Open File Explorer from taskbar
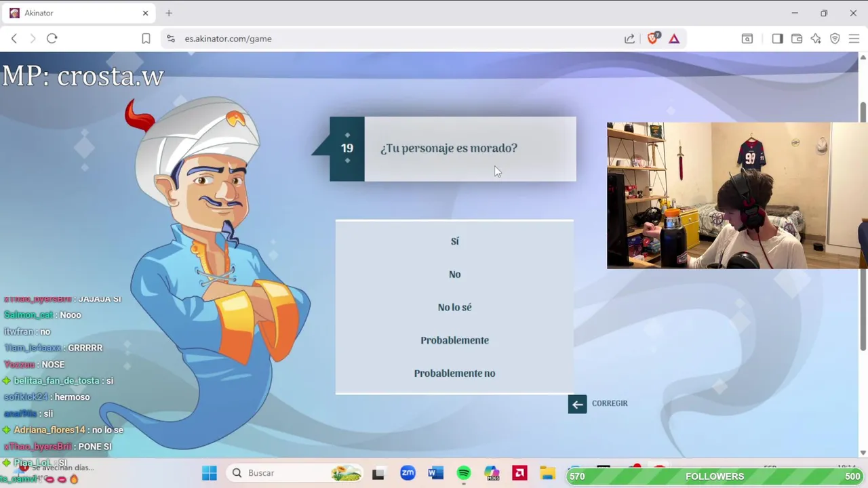This screenshot has height=488, width=868. pyautogui.click(x=548, y=473)
